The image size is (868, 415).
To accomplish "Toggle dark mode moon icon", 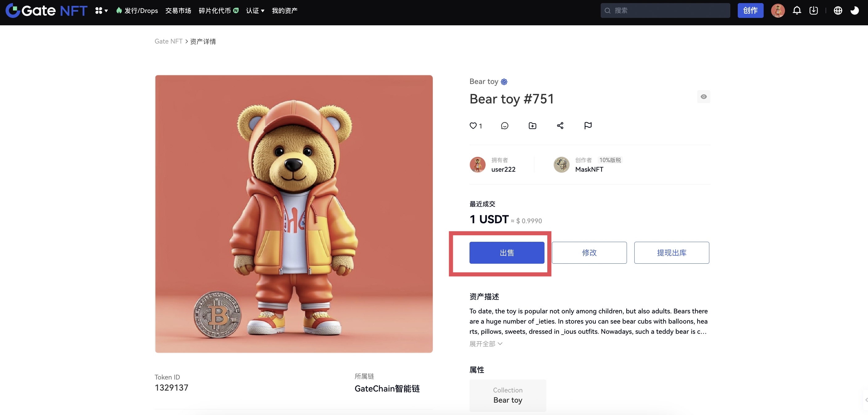I will [854, 10].
